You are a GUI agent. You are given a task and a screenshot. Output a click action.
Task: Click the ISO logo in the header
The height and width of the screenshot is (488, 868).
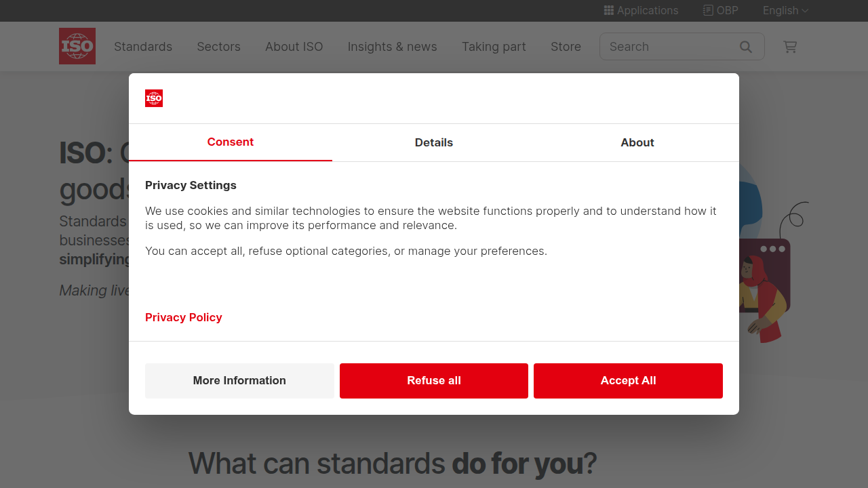[77, 46]
